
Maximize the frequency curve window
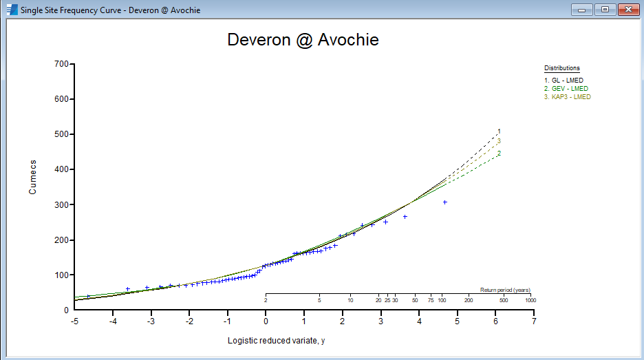pyautogui.click(x=605, y=9)
